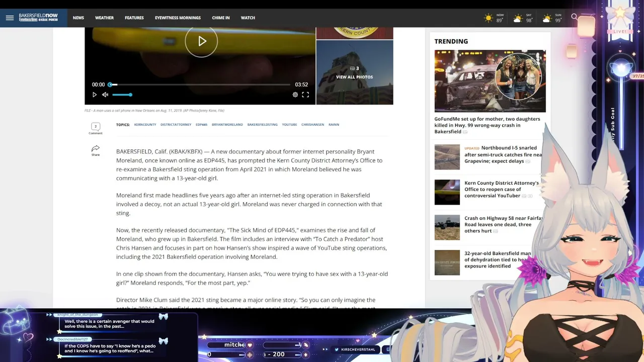Screen dimensions: 644x362
Task: Open the Chime In menu
Action: (x=221, y=18)
